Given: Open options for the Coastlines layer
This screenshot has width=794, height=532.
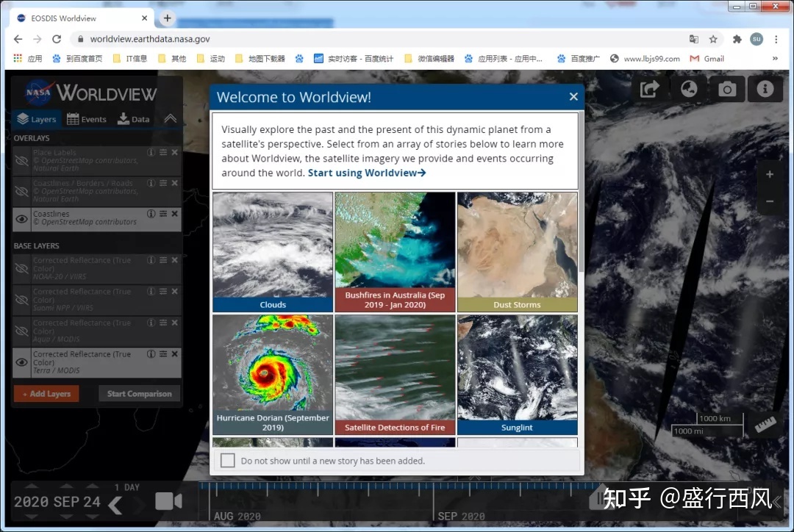Looking at the screenshot, I should [x=163, y=214].
